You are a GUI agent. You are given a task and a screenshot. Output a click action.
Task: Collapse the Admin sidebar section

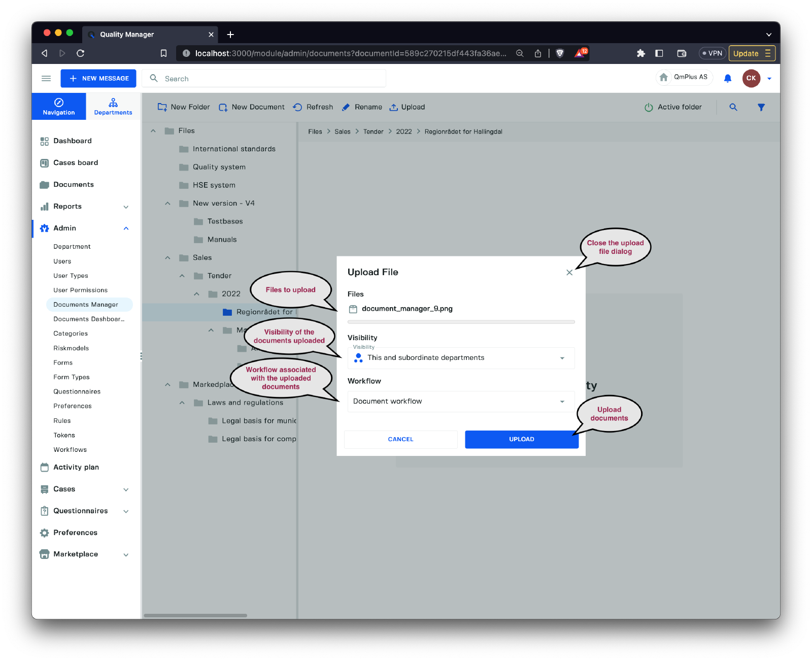(x=126, y=228)
